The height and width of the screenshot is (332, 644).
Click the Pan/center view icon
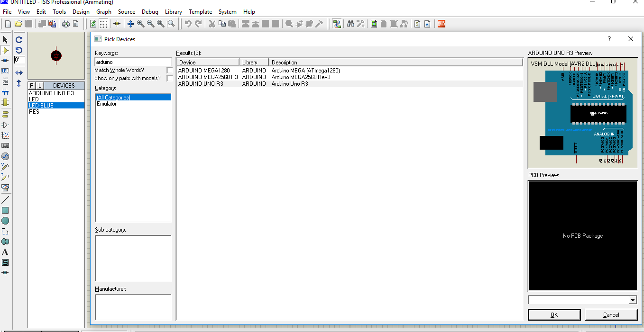[130, 24]
